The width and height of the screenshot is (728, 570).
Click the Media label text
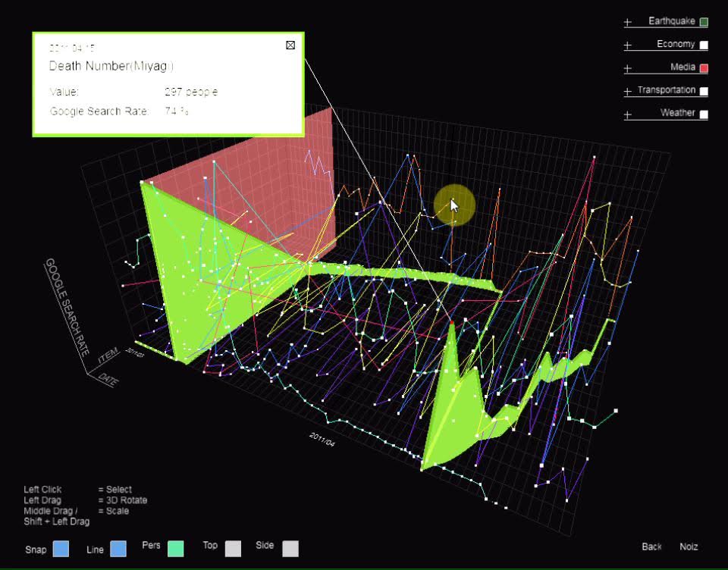(x=682, y=67)
